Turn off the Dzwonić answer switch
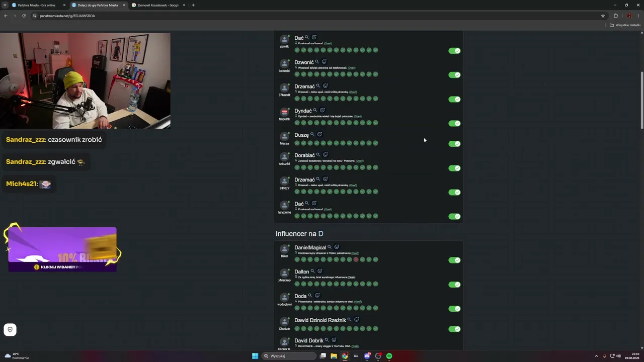Screen dimensions: 644x362 (x=454, y=75)
